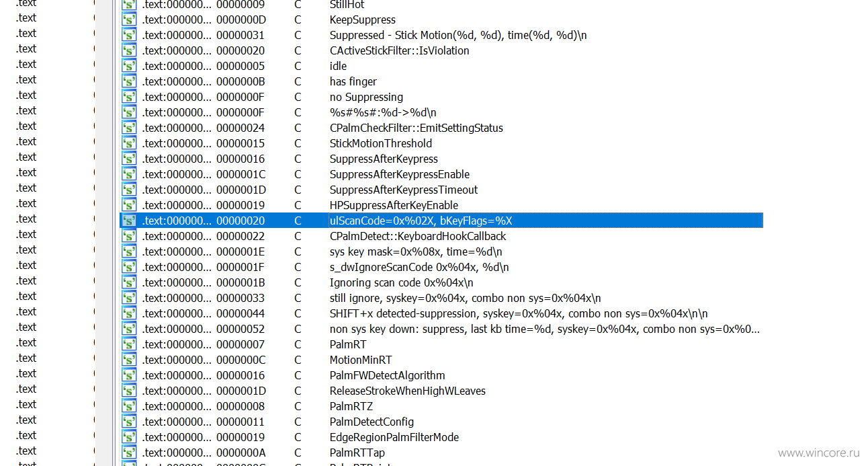868x466 pixels.
Task: Select the CPalmCheckFilter::EmitSettingStatus string text
Action: pos(416,128)
